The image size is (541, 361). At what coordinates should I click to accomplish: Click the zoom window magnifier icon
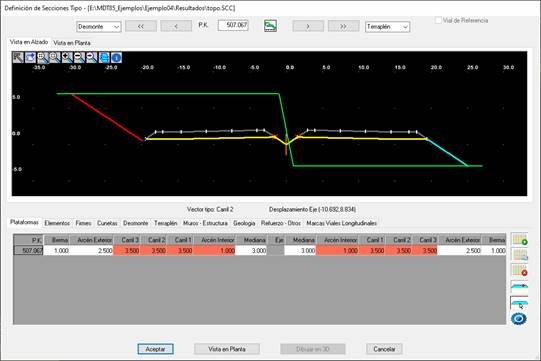pos(42,57)
